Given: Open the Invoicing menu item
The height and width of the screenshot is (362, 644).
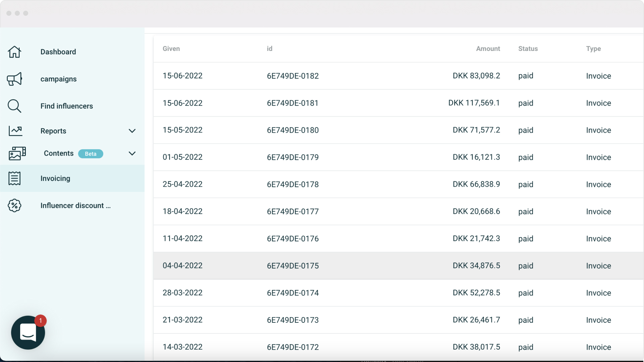Looking at the screenshot, I should coord(55,178).
